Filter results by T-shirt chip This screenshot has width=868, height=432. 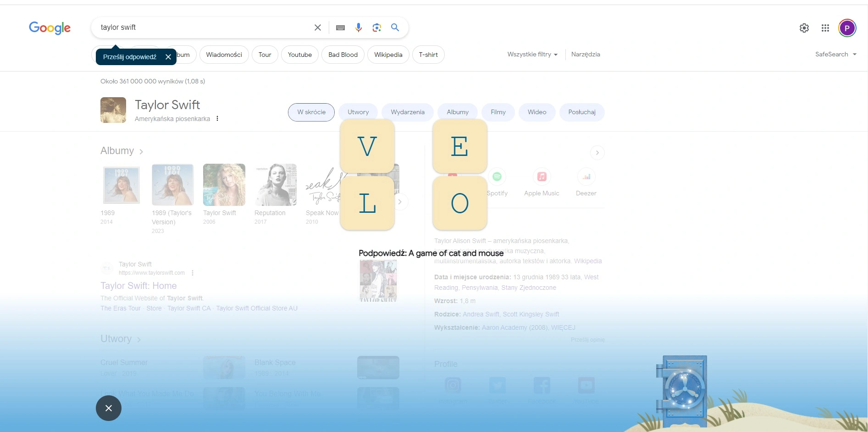tap(428, 55)
